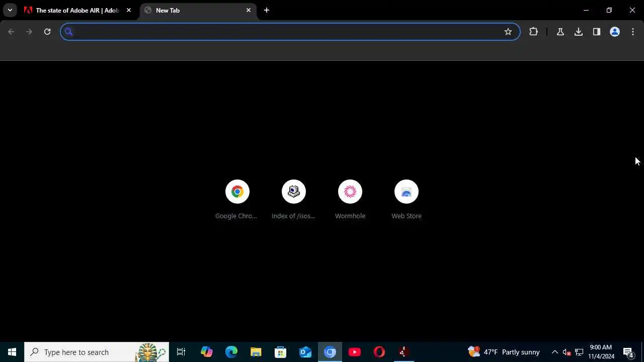Open Chrome Labs flask icon
The image size is (644, 362).
[560, 32]
